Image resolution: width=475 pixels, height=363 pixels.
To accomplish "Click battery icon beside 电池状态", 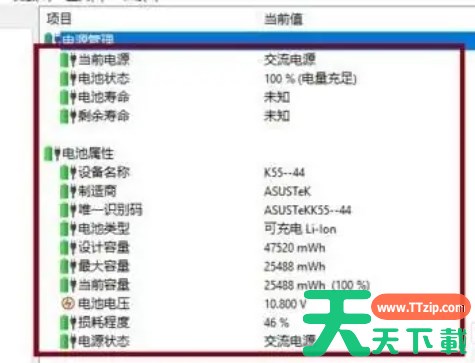I will (68, 79).
